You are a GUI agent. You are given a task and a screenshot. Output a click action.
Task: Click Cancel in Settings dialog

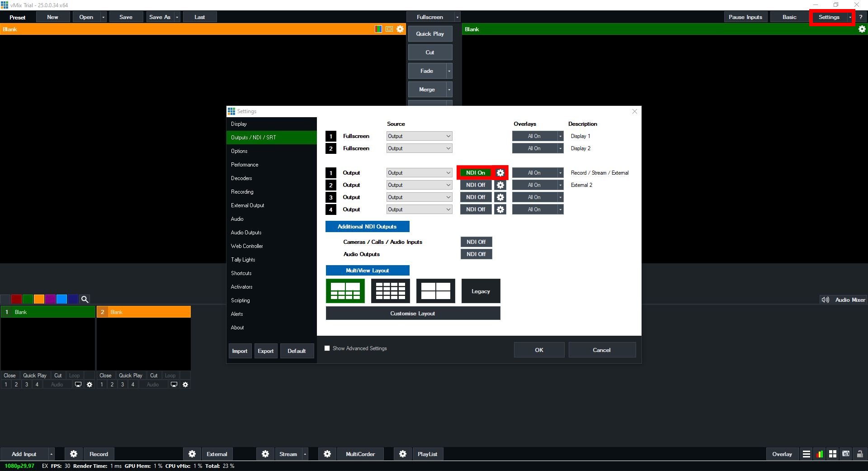602,350
